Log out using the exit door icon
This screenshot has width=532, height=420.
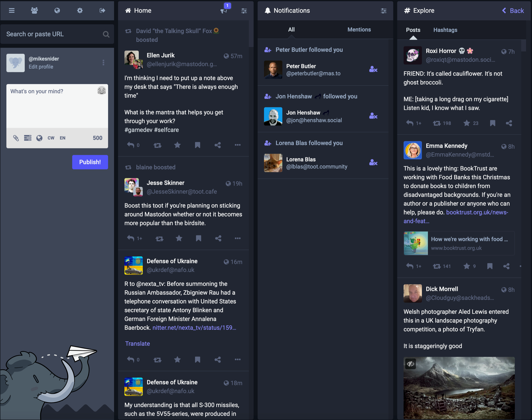pyautogui.click(x=102, y=10)
